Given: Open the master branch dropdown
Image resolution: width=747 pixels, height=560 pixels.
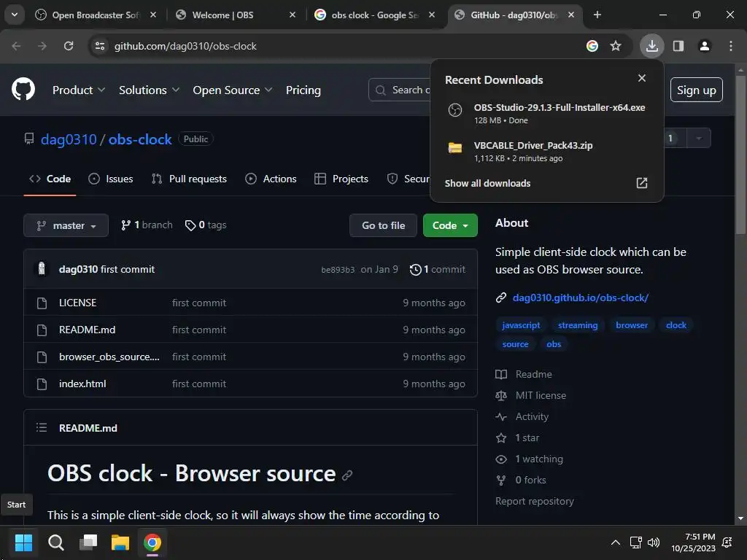Looking at the screenshot, I should 66,225.
